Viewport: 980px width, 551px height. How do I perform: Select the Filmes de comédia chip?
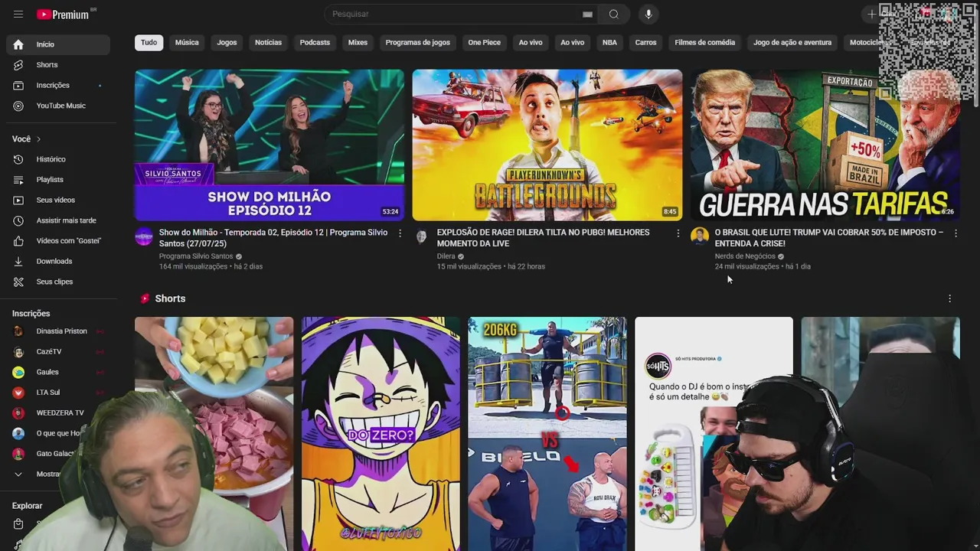pos(704,43)
